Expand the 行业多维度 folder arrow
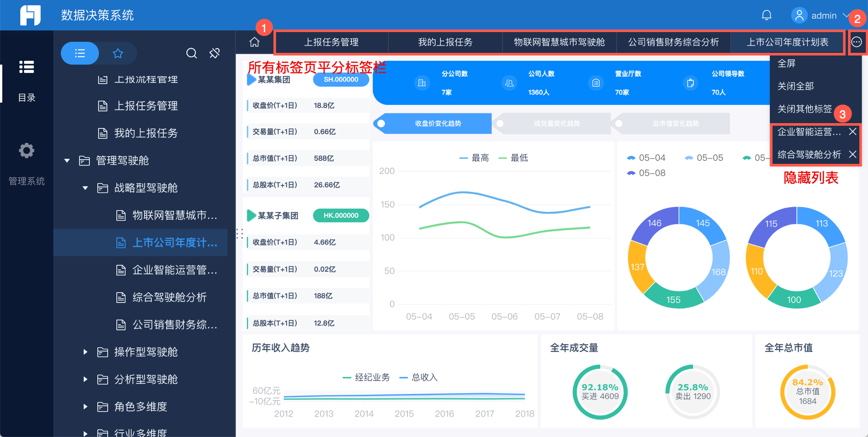The image size is (868, 437). coord(85,433)
